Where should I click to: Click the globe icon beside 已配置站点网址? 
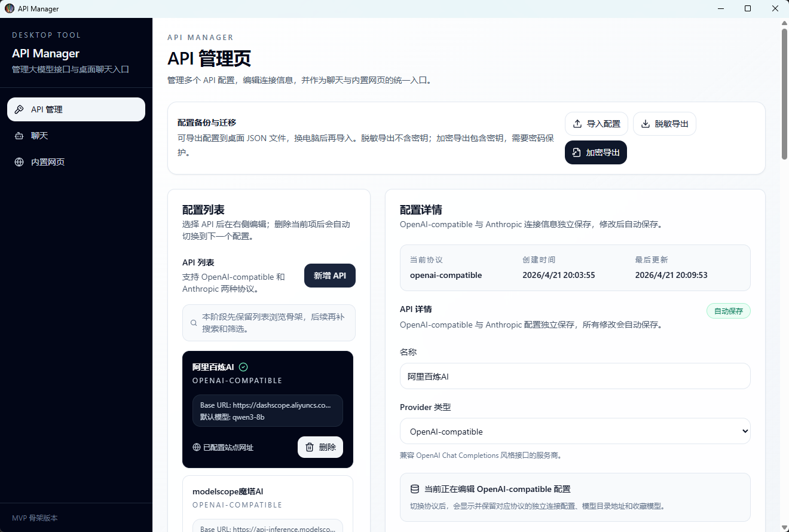(197, 447)
